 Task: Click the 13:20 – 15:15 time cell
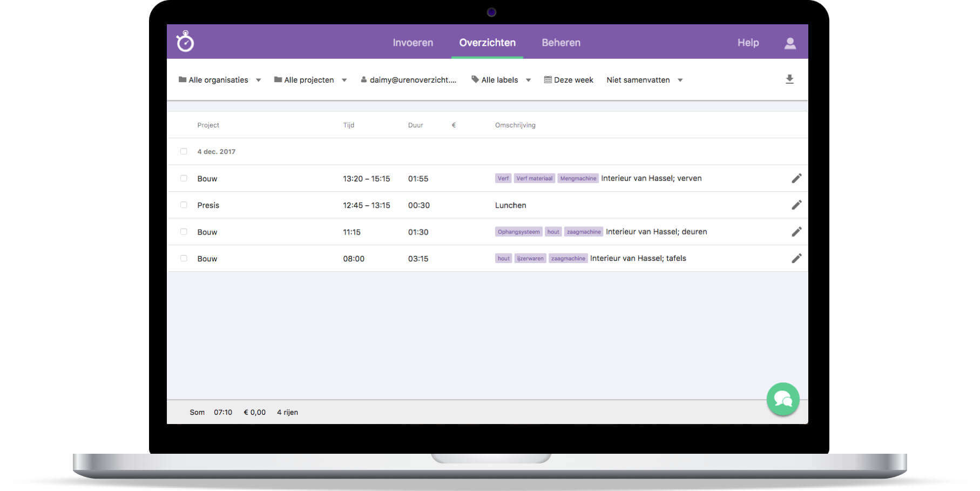[x=367, y=179]
